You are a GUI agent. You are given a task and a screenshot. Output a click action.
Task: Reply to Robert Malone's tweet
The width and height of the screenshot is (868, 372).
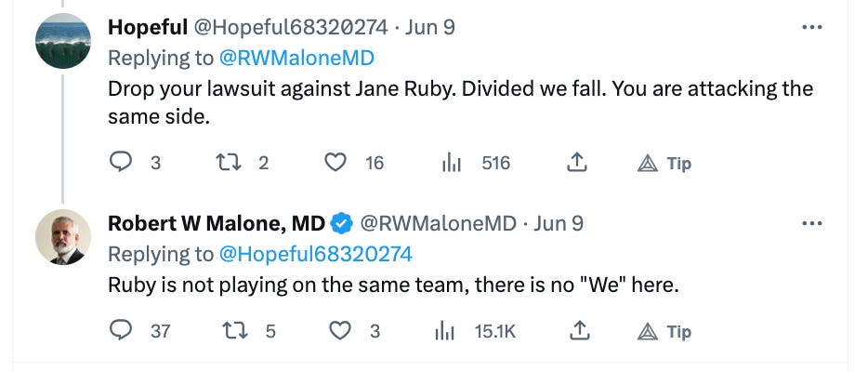pos(121,331)
